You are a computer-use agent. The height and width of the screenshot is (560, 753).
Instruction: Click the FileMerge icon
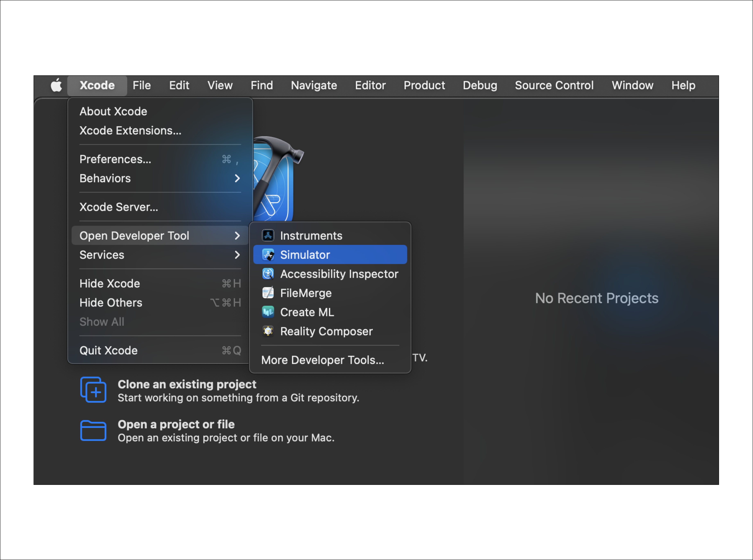(x=268, y=293)
